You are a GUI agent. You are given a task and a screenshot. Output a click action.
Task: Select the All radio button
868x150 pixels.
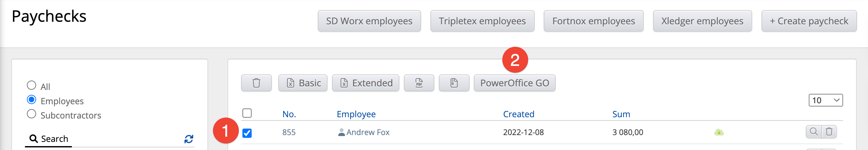click(x=31, y=85)
